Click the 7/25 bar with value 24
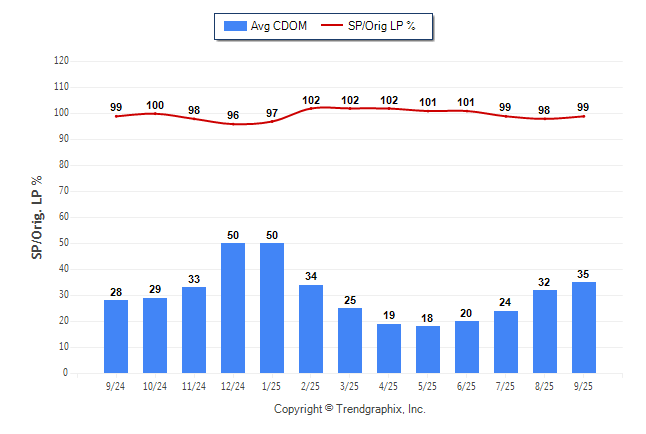Viewport: 646px width, 434px height. point(506,342)
